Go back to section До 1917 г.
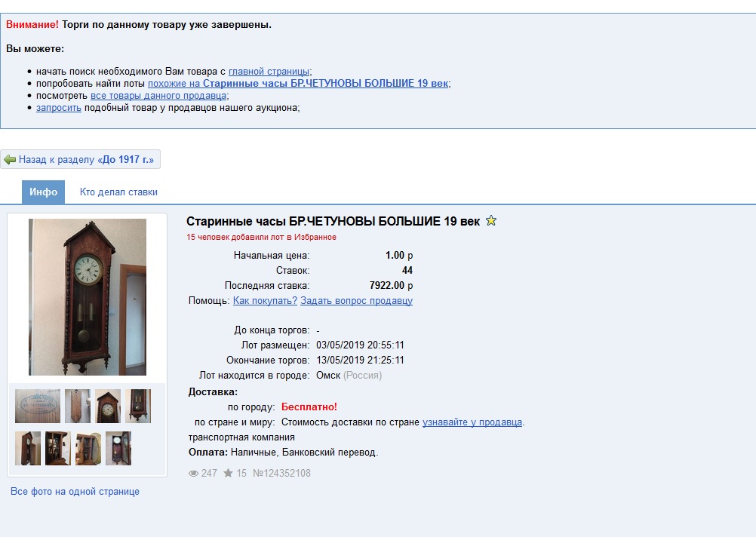The height and width of the screenshot is (537, 756). point(81,160)
